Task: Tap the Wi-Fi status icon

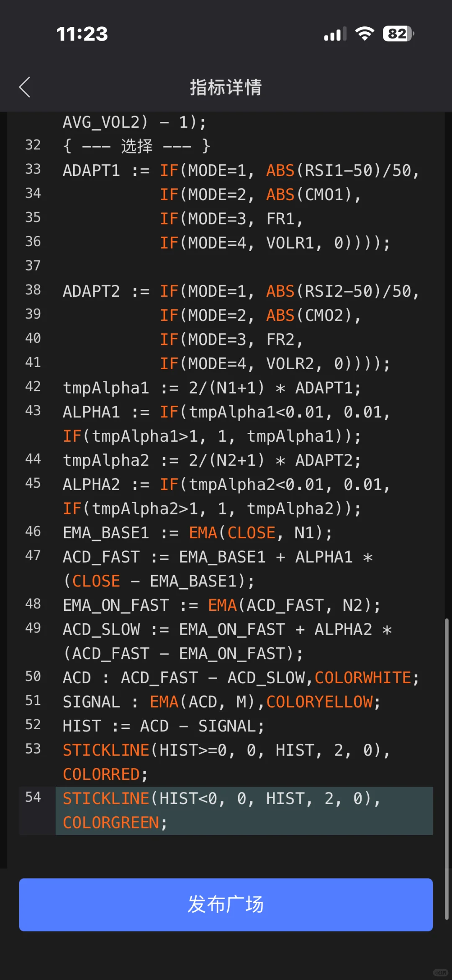Action: (x=365, y=33)
